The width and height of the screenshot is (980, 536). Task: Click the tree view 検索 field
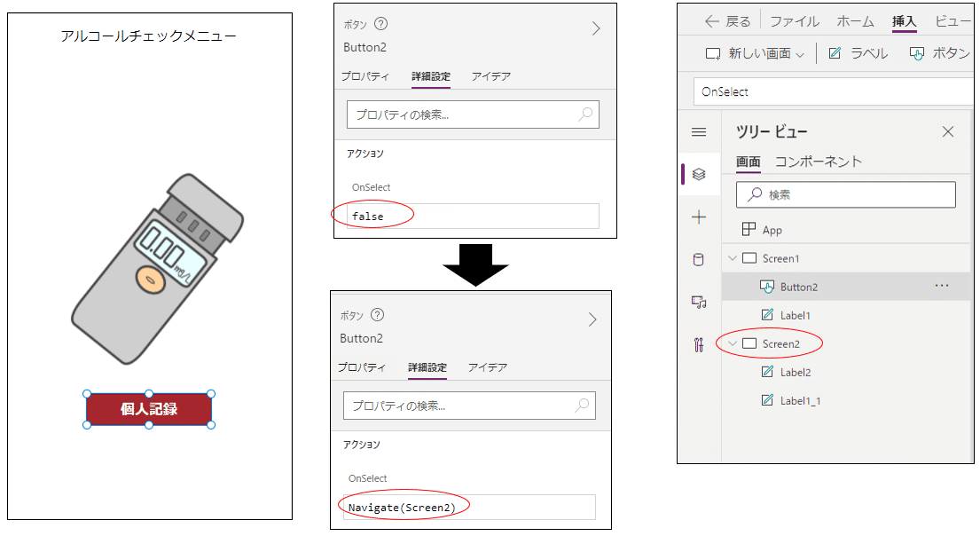[845, 194]
